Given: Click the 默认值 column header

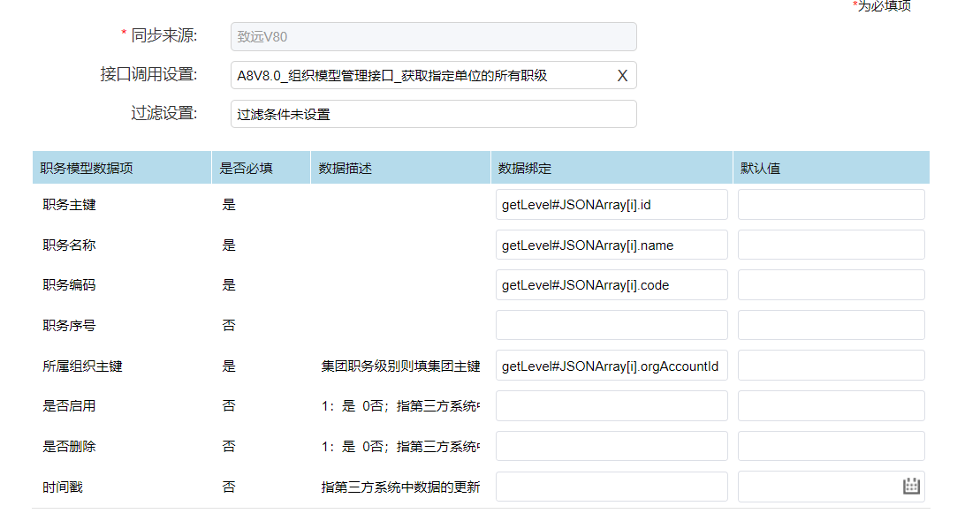Looking at the screenshot, I should [x=832, y=168].
